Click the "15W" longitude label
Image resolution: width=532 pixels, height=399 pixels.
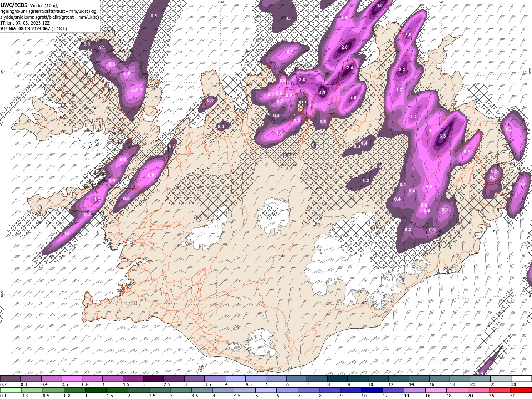coord(440,2)
